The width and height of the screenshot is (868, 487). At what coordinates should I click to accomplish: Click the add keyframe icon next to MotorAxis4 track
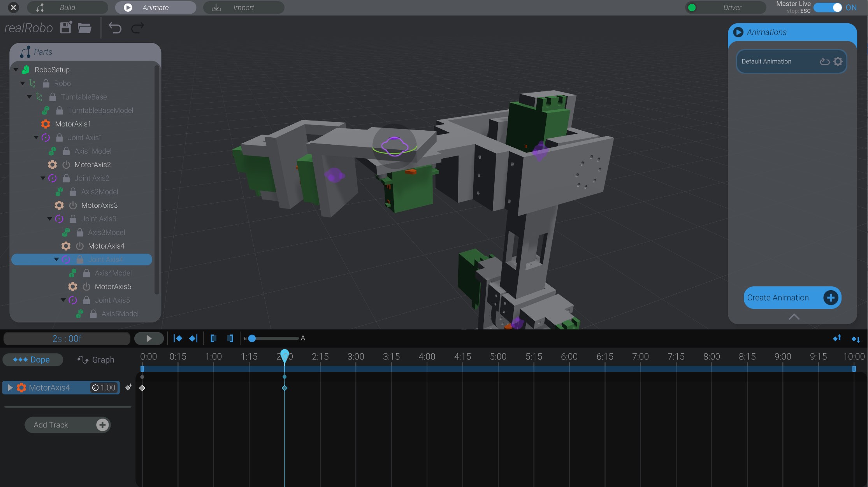(x=128, y=387)
